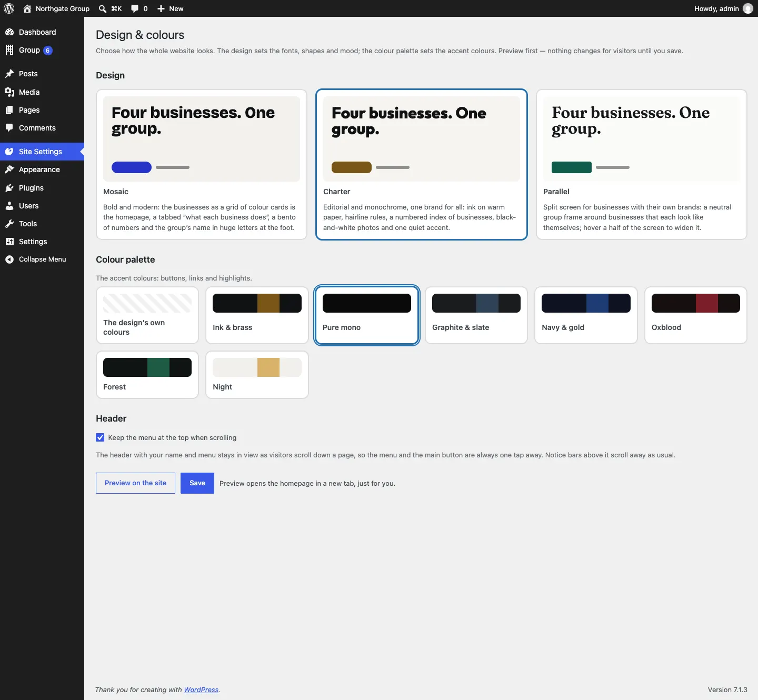Image resolution: width=758 pixels, height=700 pixels.
Task: Open the Posts menu item
Action: [x=42, y=74]
